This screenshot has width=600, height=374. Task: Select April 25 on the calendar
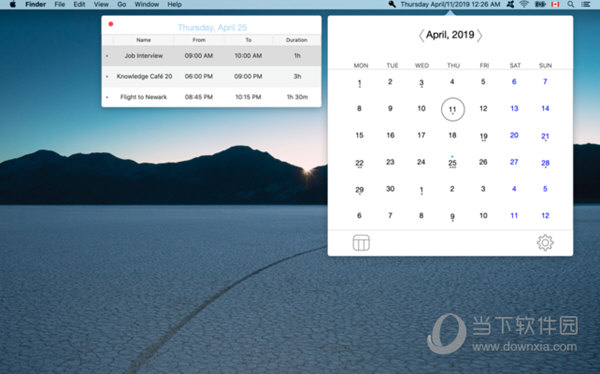pyautogui.click(x=452, y=162)
